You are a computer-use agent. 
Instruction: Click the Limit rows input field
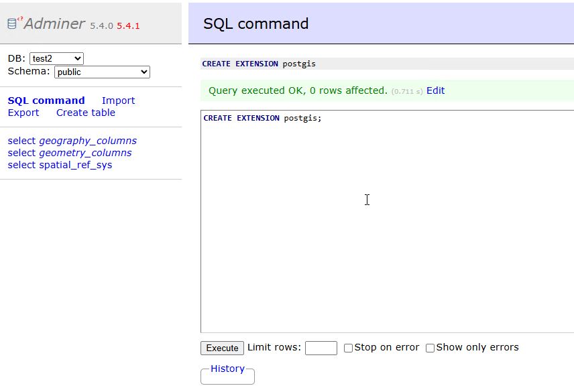point(321,348)
